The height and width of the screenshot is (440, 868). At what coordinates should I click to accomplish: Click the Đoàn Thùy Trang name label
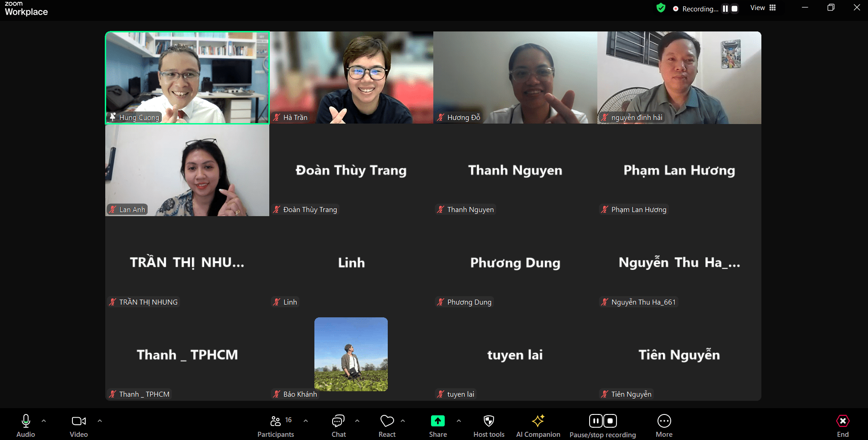pyautogui.click(x=310, y=210)
